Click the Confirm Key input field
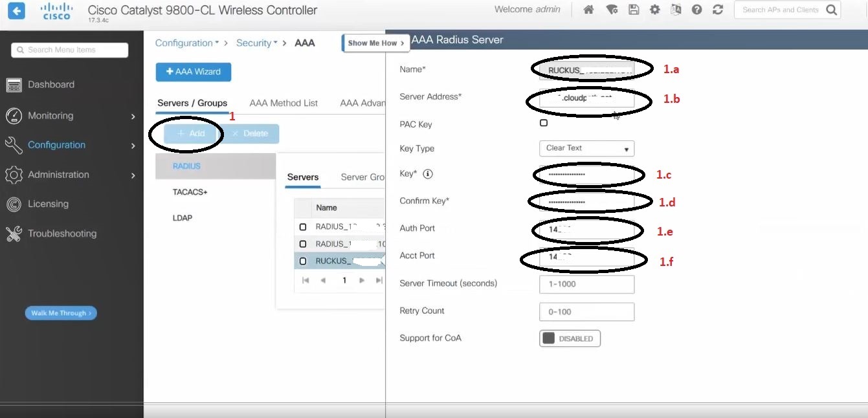 [x=586, y=202]
